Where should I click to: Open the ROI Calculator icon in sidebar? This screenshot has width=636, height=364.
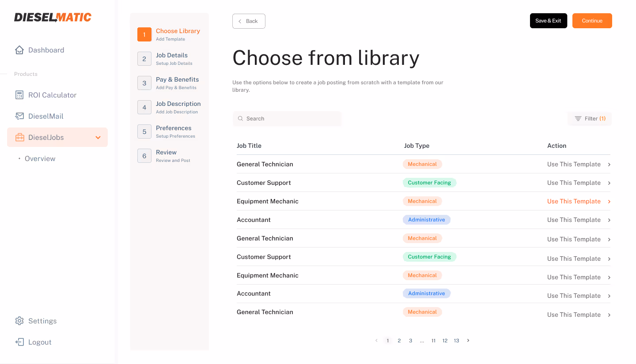[x=19, y=95]
